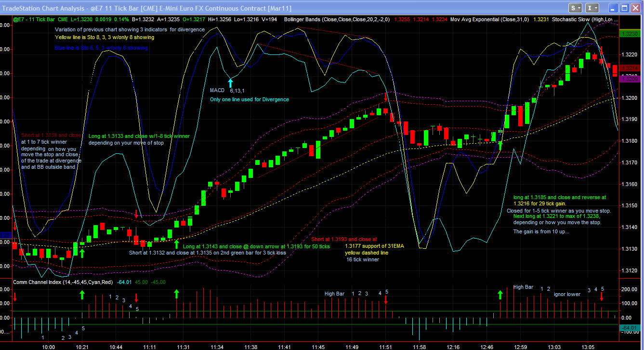Click the 11:45 time axis label
The width and height of the screenshot is (644, 350).
pos(318,347)
